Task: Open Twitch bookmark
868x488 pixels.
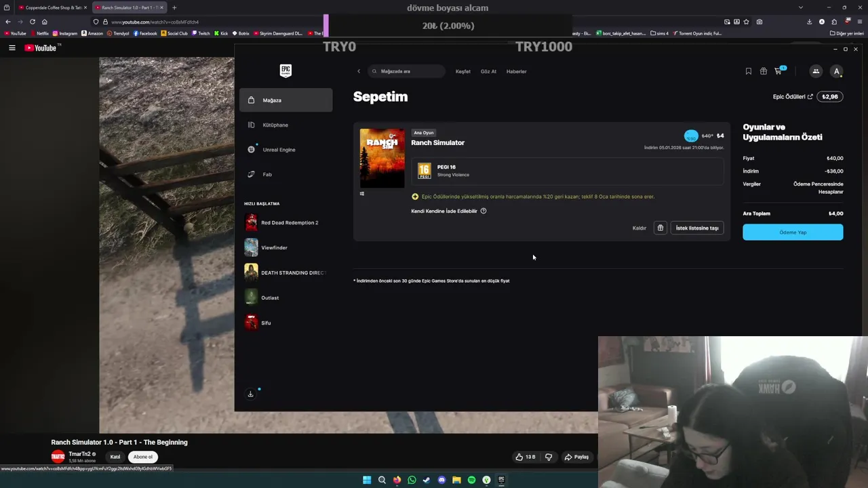Action: point(201,33)
